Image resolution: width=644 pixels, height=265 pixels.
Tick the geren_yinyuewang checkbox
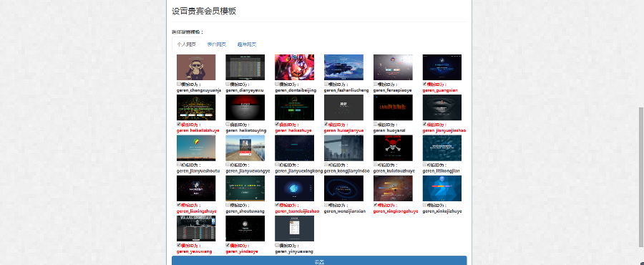click(x=277, y=245)
